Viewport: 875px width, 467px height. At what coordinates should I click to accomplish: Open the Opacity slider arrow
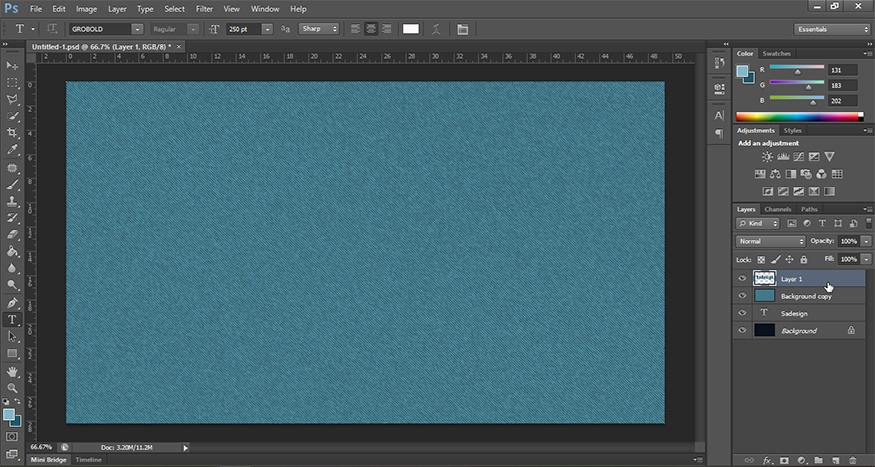click(x=866, y=241)
